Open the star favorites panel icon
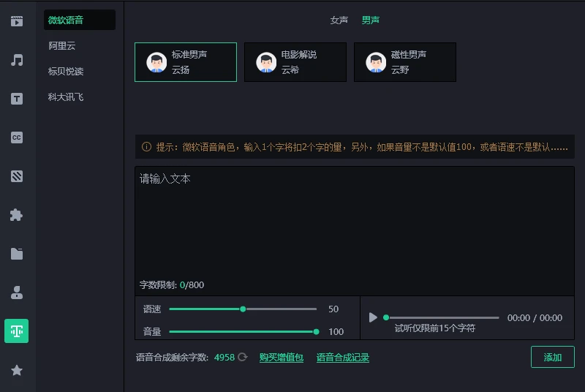Image resolution: width=585 pixels, height=392 pixels. 17,370
